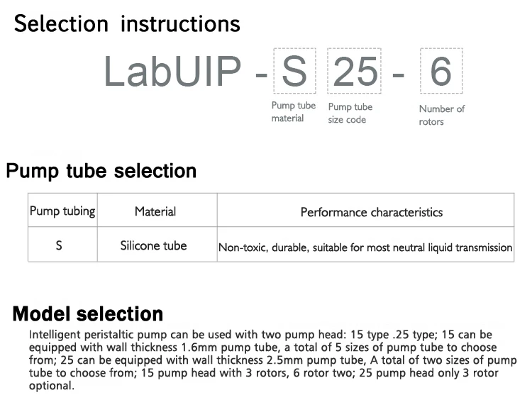This screenshot has width=532, height=395.
Task: Click the 'wall thickness 1.6mm' paragraph line
Action: coord(262,347)
